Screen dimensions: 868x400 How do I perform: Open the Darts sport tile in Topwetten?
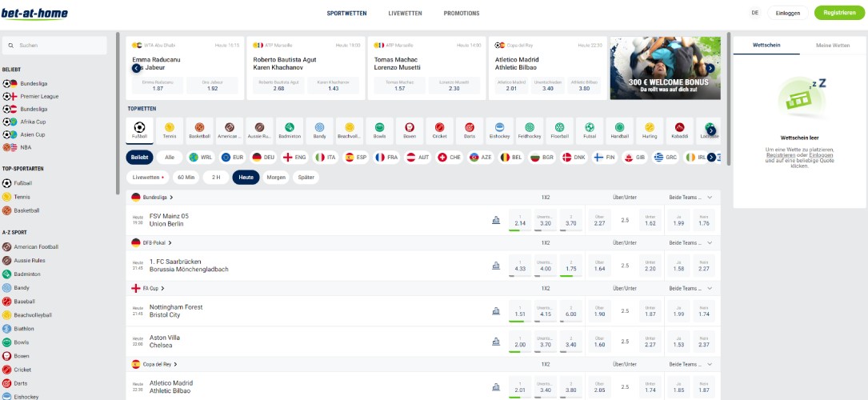point(470,130)
